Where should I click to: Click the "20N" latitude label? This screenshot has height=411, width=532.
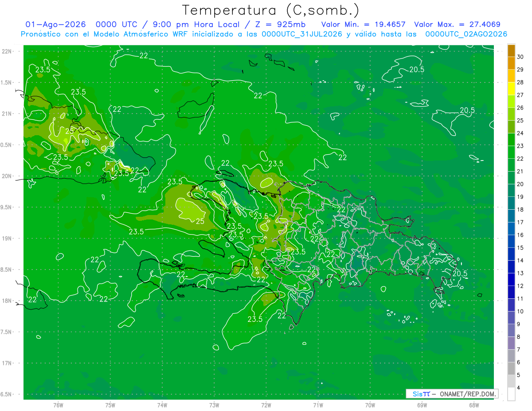(x=7, y=176)
